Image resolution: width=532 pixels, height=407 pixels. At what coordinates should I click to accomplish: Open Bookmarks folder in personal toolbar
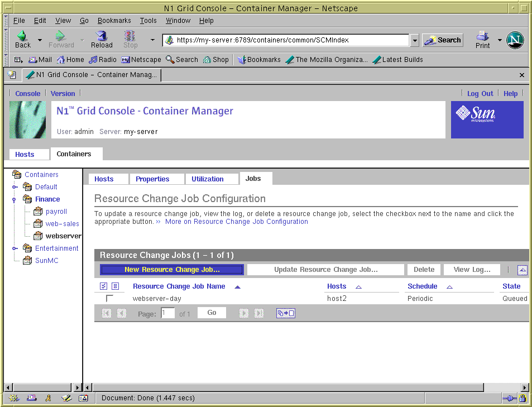pos(259,60)
